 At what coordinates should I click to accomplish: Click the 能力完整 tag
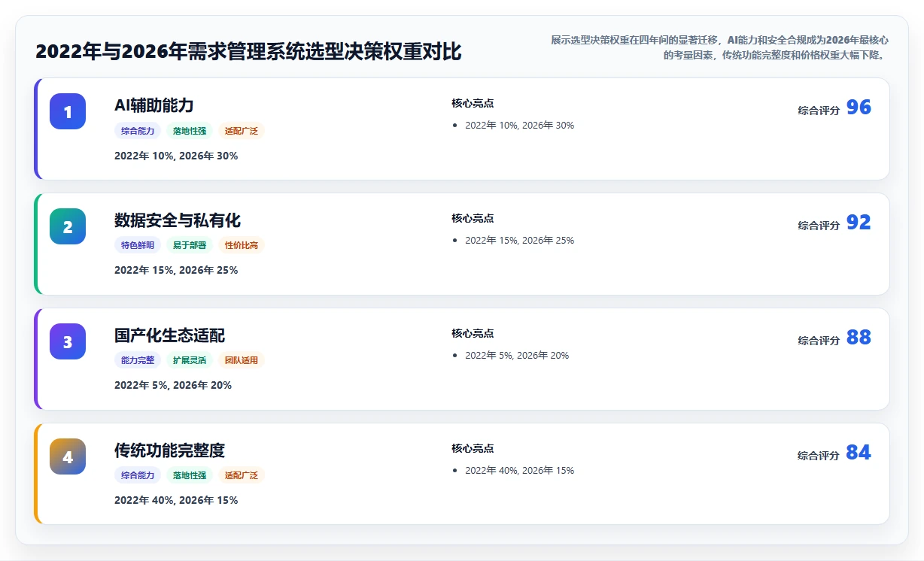point(138,360)
